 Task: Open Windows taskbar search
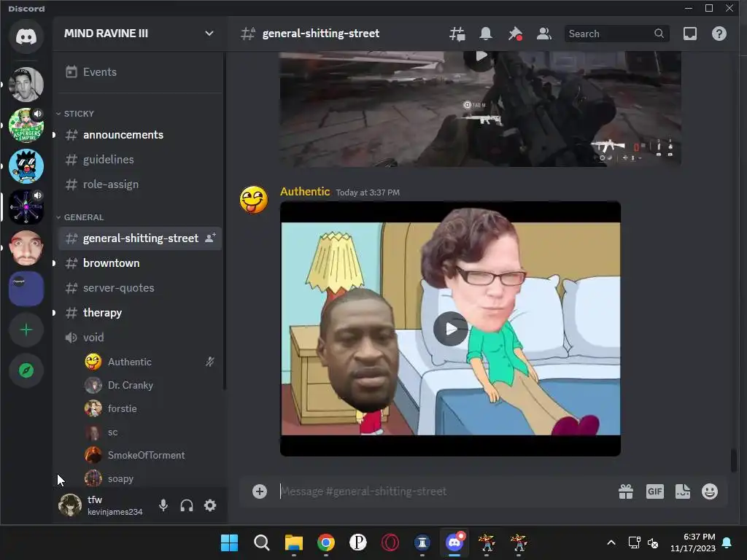point(262,542)
